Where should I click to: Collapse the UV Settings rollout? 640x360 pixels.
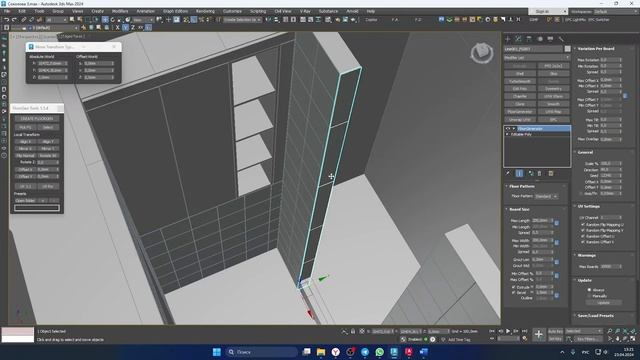[x=589, y=207]
